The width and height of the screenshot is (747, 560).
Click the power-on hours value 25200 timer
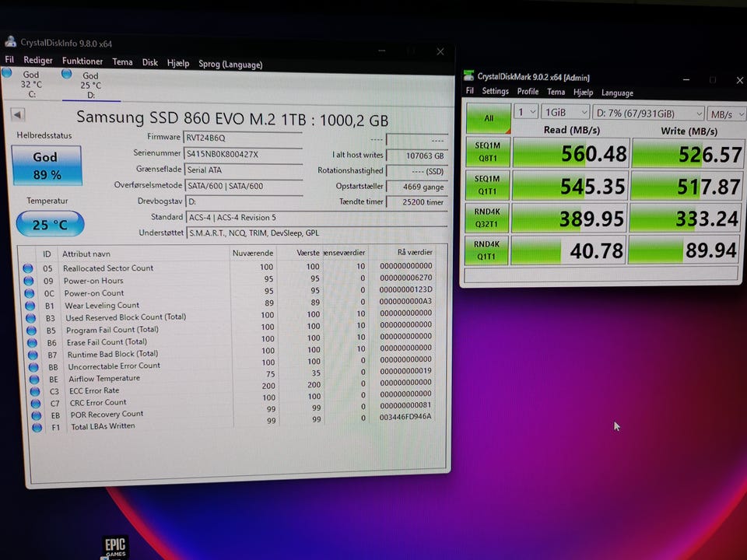pos(417,202)
